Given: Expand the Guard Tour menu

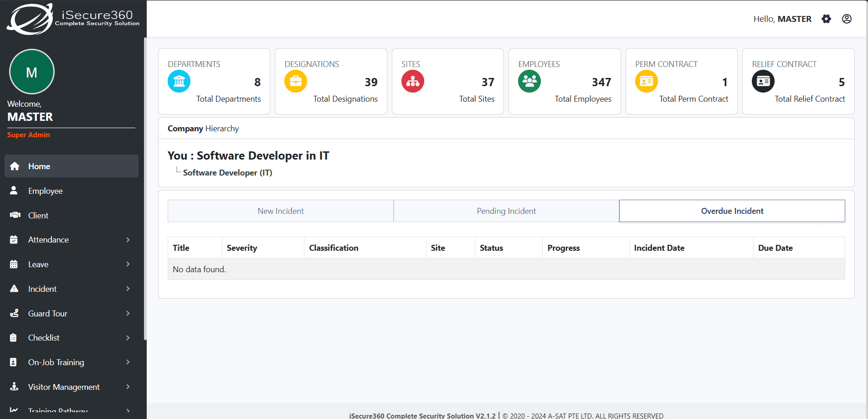Looking at the screenshot, I should (71, 314).
